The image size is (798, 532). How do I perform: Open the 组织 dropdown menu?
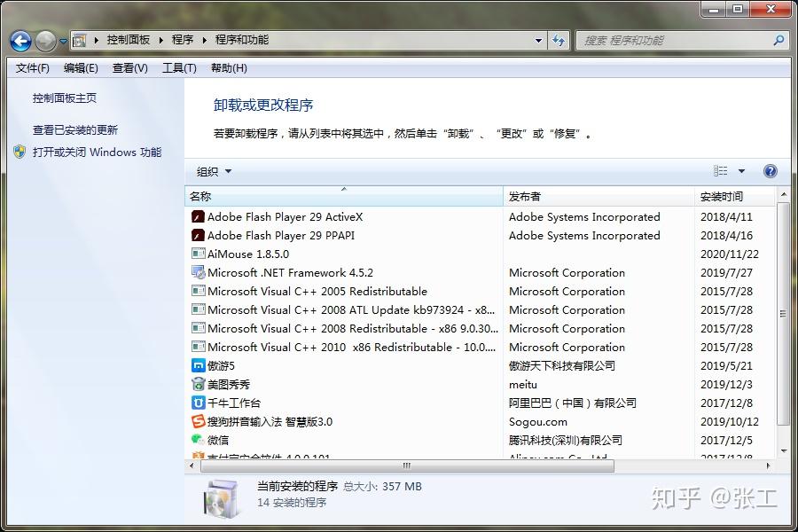click(x=213, y=171)
